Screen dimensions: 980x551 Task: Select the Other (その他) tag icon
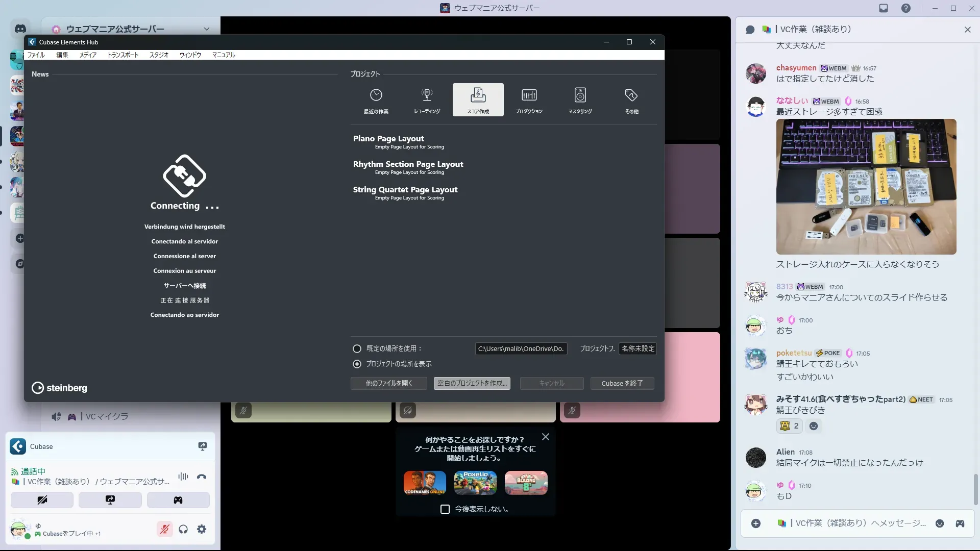pos(631,99)
